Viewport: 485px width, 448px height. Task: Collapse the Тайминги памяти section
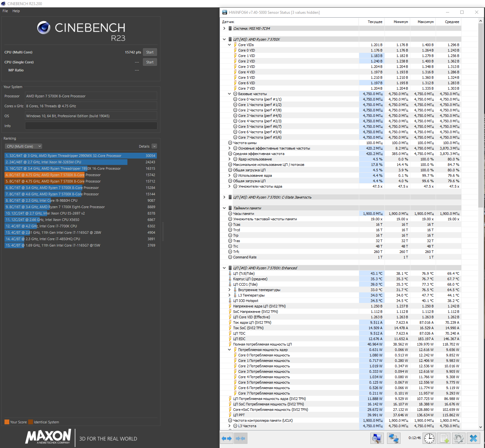[224, 208]
